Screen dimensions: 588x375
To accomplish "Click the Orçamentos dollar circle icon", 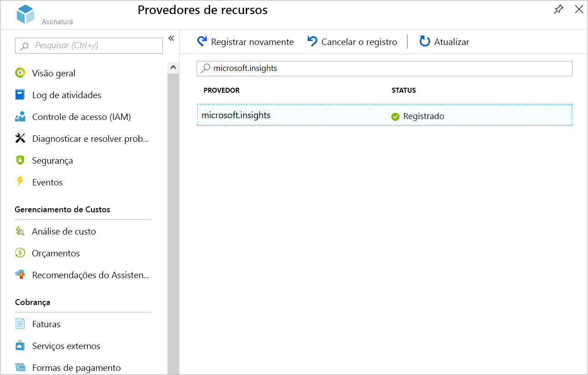I will (20, 253).
